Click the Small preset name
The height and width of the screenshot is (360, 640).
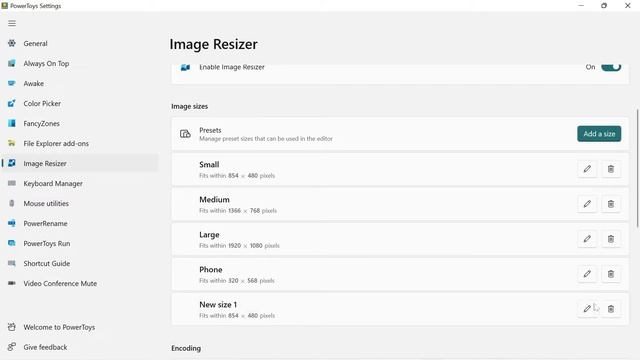tap(209, 164)
